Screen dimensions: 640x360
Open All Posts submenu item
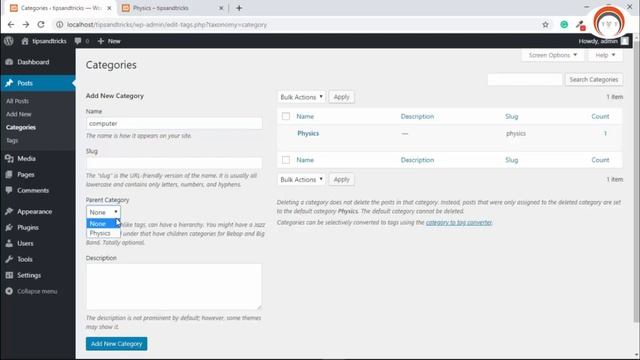click(x=17, y=101)
